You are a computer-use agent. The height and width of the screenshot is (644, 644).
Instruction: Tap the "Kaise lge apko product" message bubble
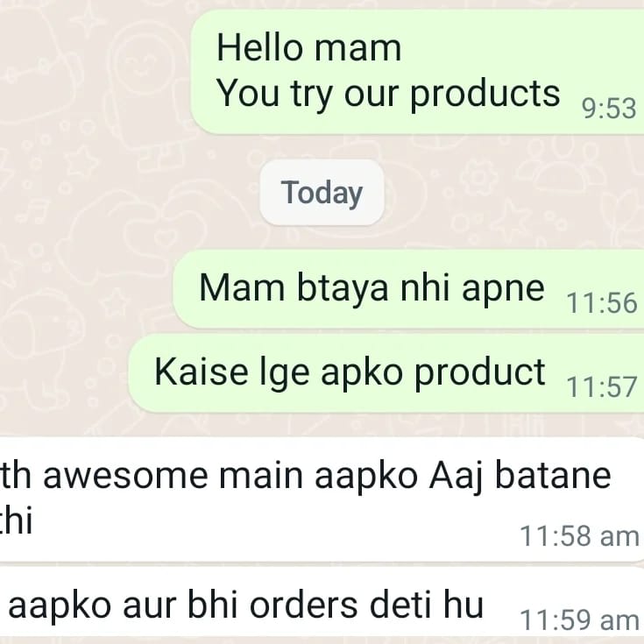(386, 373)
